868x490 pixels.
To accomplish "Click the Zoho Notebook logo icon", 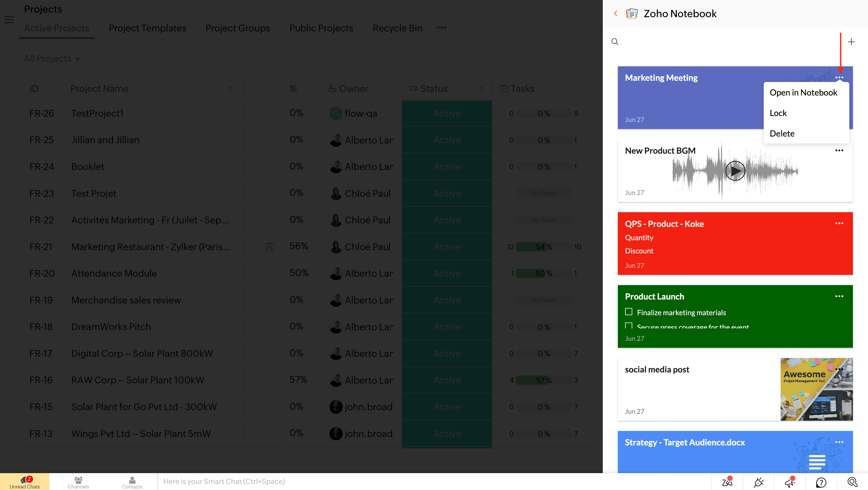I will (632, 14).
